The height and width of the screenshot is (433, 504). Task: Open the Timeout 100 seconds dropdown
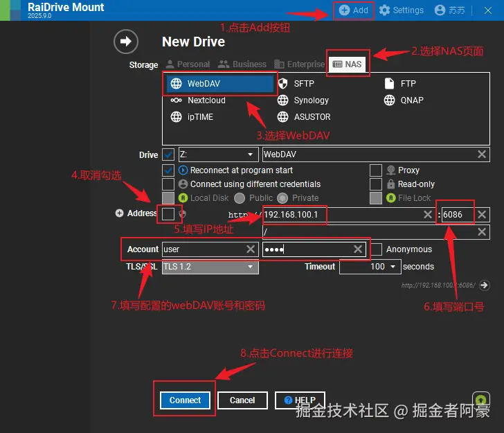pyautogui.click(x=370, y=267)
